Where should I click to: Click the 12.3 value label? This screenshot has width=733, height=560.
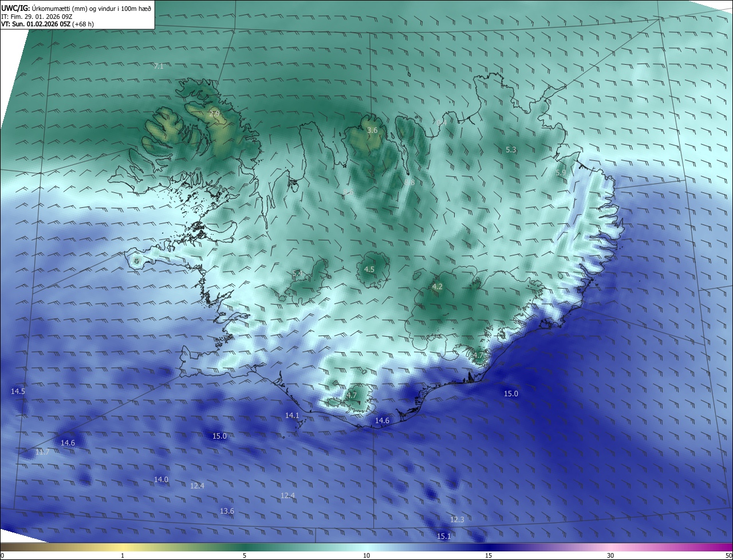click(x=457, y=520)
